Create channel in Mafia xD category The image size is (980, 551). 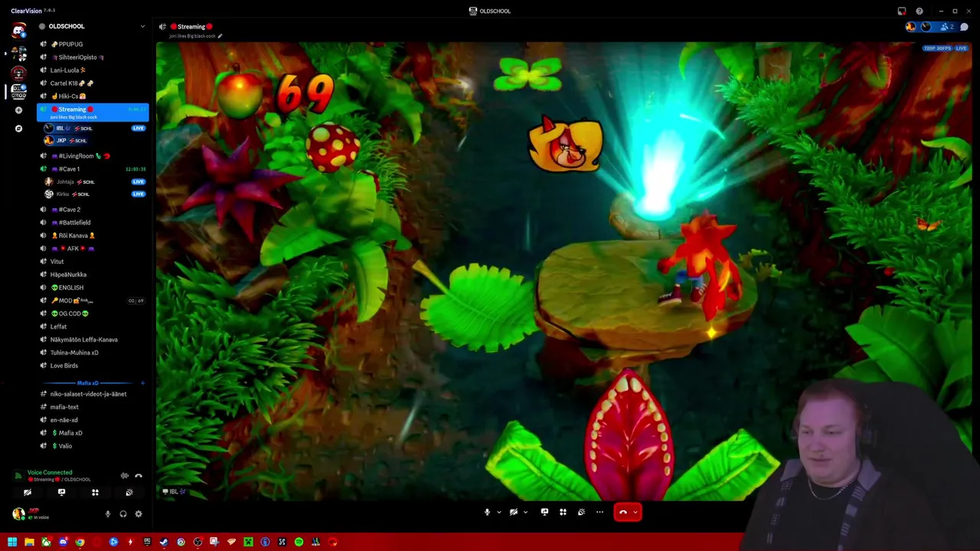click(x=142, y=383)
